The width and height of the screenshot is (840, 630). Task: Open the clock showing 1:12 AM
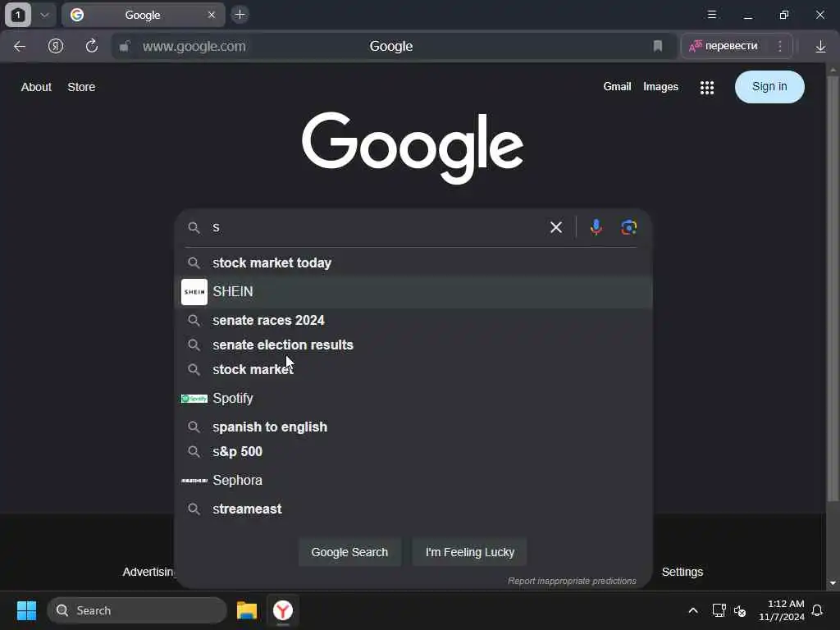pyautogui.click(x=782, y=610)
